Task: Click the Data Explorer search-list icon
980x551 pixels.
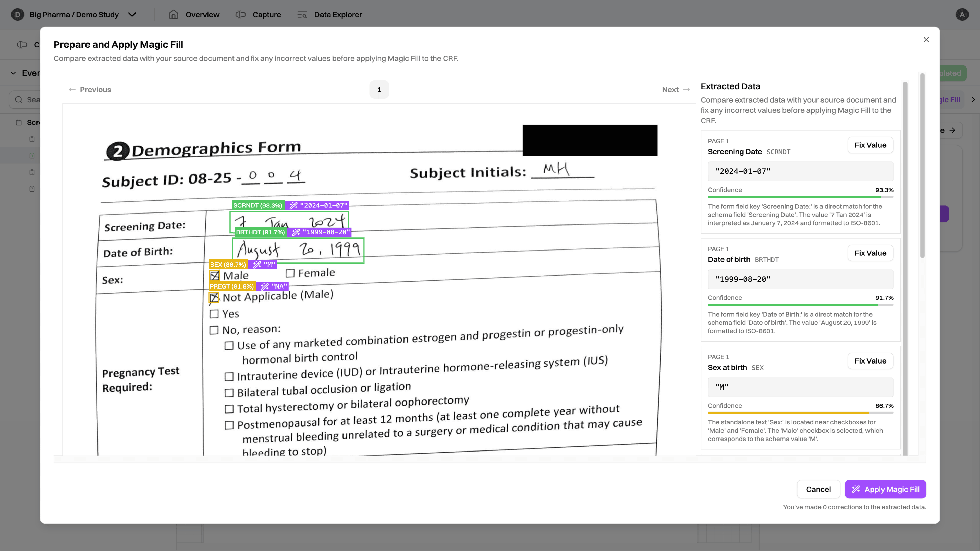Action: point(302,15)
